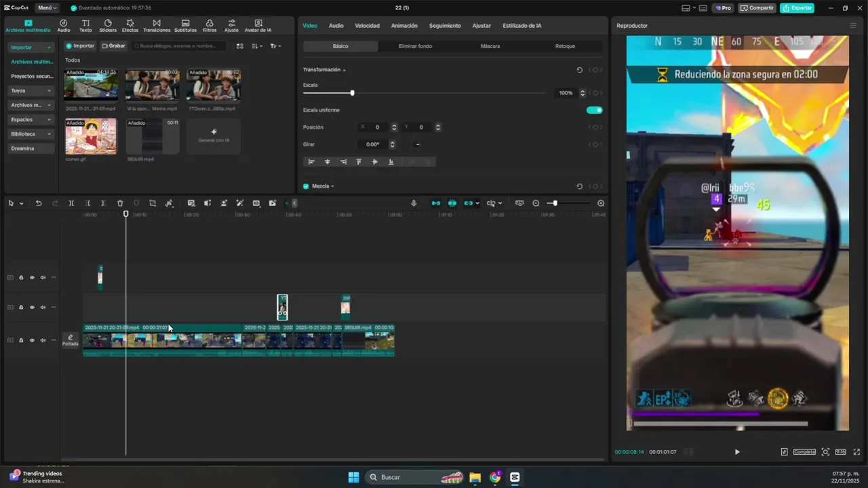Expand the Espacios sidebar section
Image resolution: width=868 pixels, height=488 pixels.
click(31, 119)
